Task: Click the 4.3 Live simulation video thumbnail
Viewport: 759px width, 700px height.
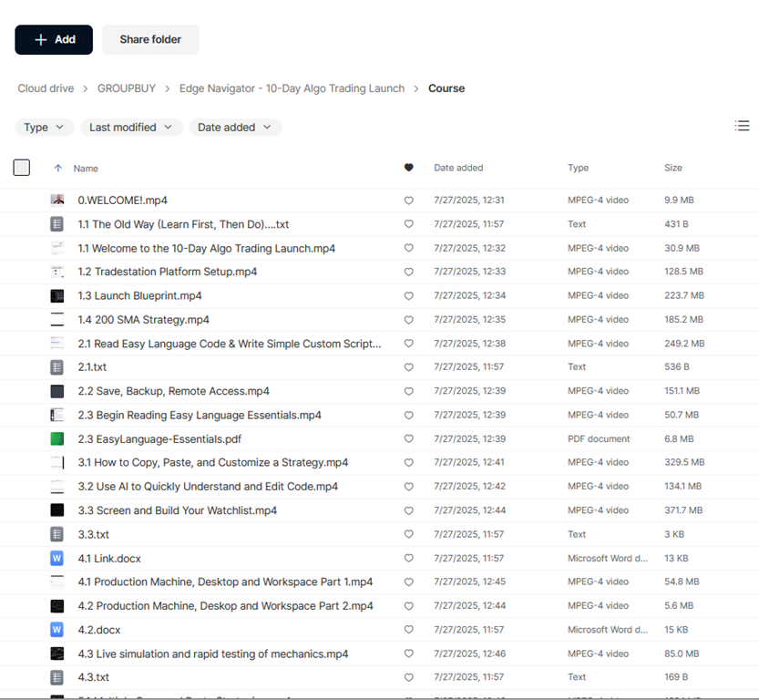Action: pyautogui.click(x=57, y=654)
